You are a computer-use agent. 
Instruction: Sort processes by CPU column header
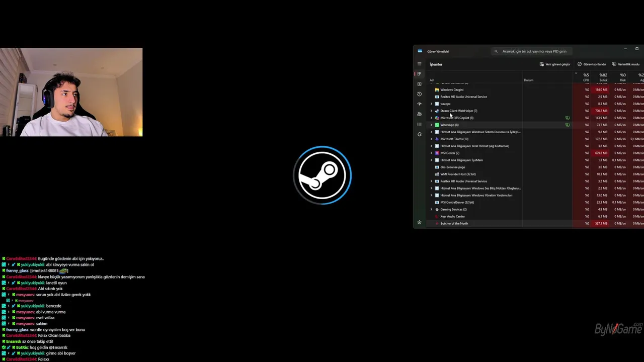pos(586,77)
